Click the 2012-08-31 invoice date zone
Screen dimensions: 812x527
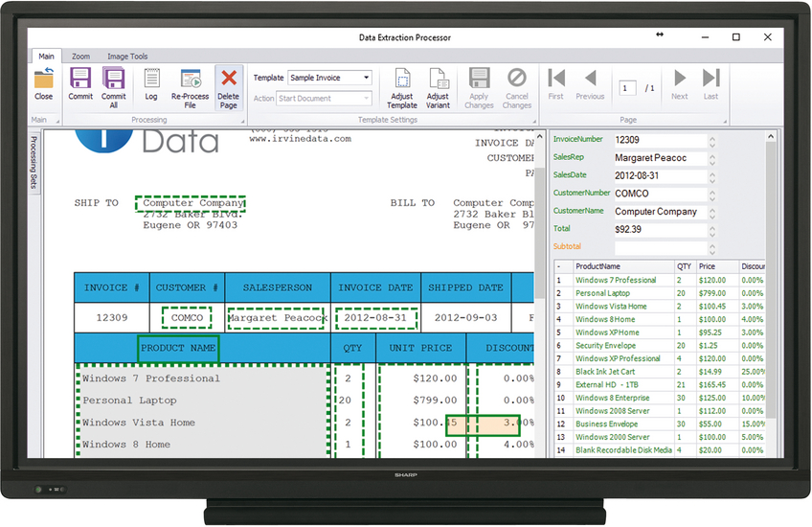point(376,318)
